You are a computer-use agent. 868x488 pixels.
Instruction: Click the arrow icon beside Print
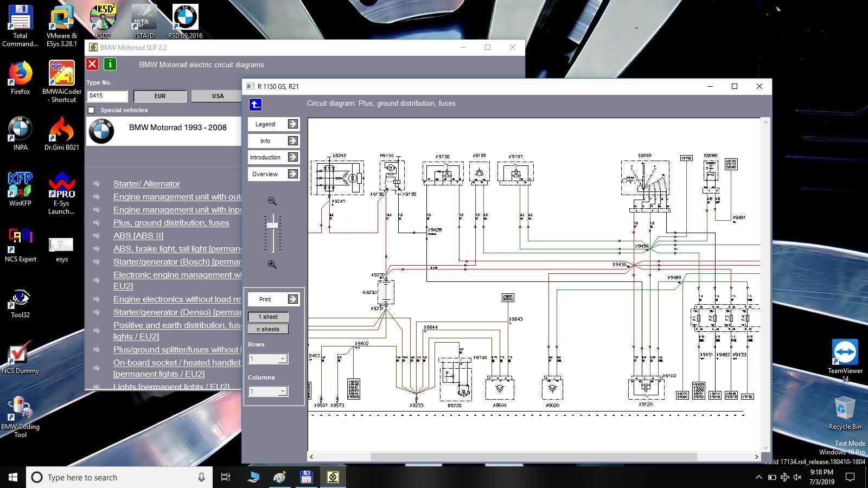(293, 299)
